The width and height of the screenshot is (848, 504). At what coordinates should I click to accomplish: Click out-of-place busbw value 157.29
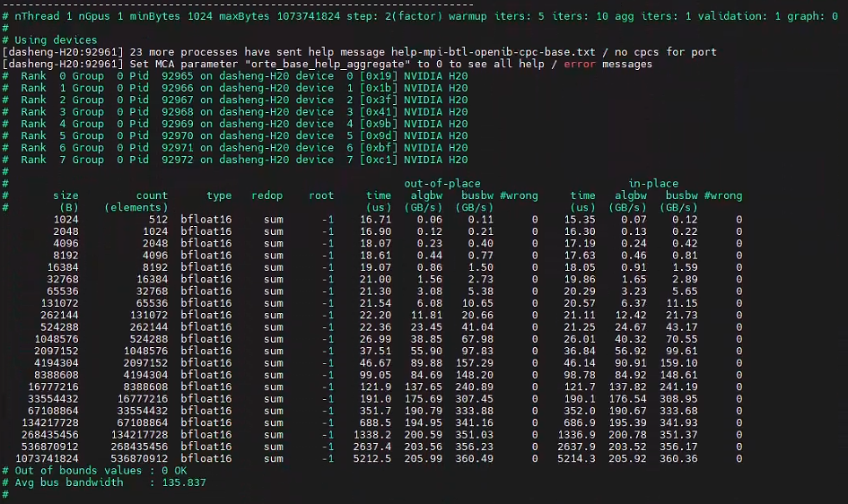tap(475, 362)
